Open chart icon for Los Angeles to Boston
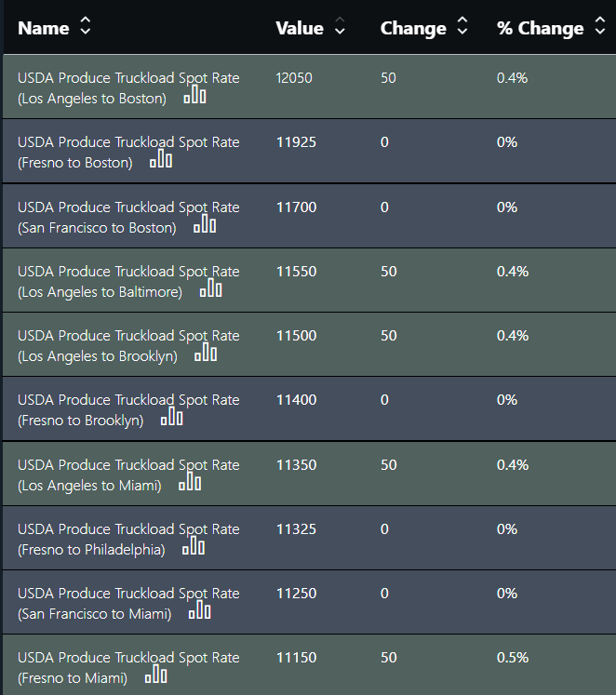Viewport: 616px width, 695px height. (195, 94)
